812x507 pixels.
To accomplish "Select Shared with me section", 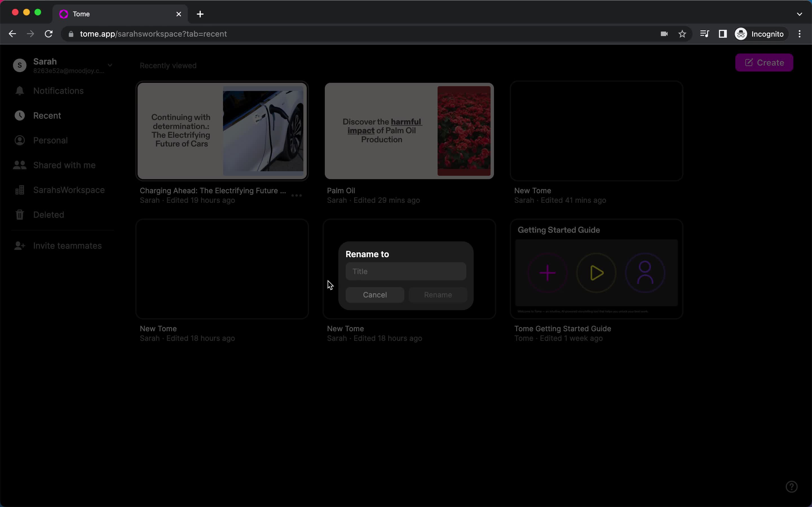I will tap(64, 165).
